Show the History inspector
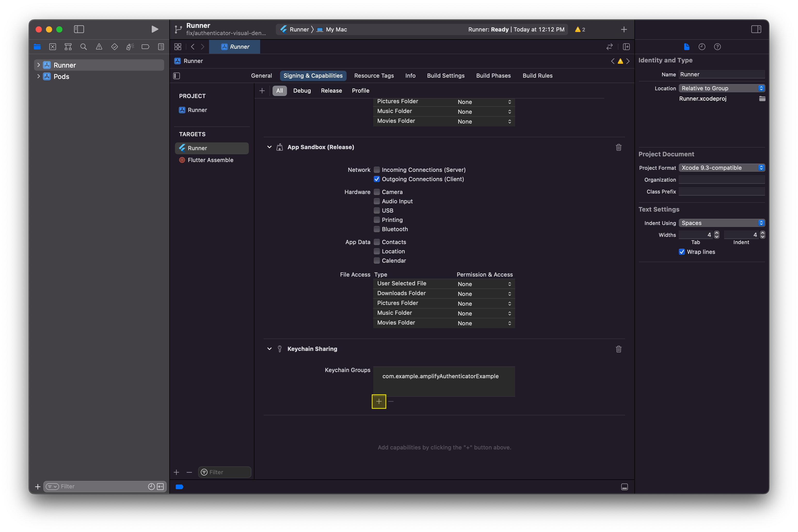Viewport: 798px width, 532px height. (702, 47)
